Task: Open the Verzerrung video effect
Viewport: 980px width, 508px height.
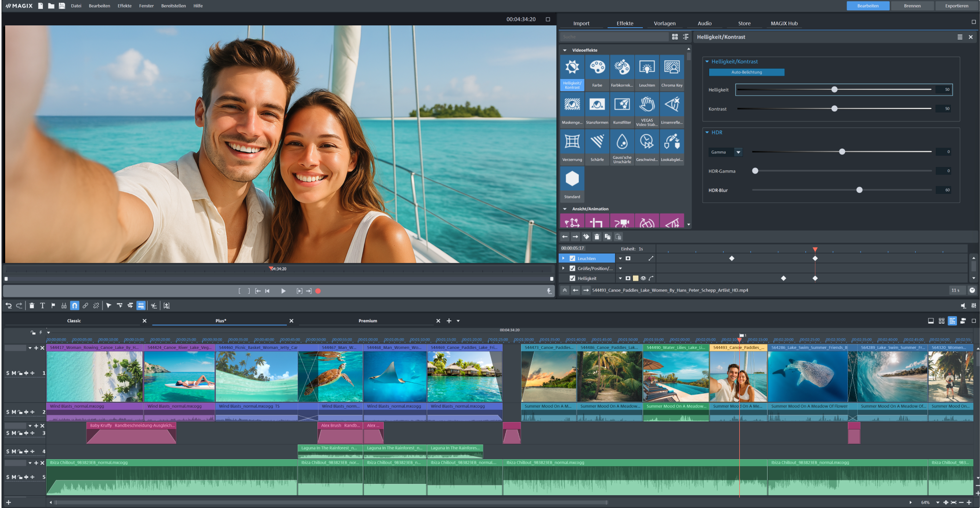Action: tap(572, 146)
